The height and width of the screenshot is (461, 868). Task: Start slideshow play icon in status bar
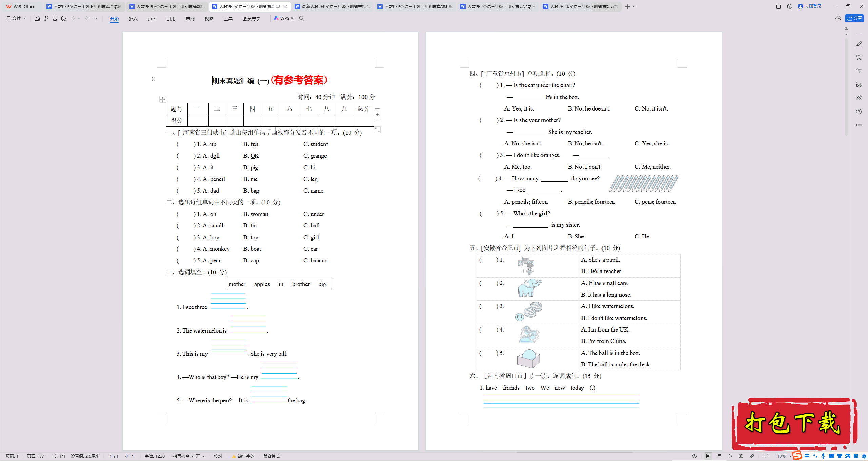[x=730, y=456]
